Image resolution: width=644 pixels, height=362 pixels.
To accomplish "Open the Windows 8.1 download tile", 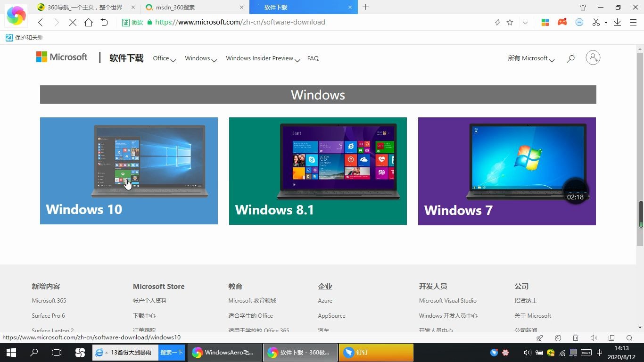I will 318,171.
